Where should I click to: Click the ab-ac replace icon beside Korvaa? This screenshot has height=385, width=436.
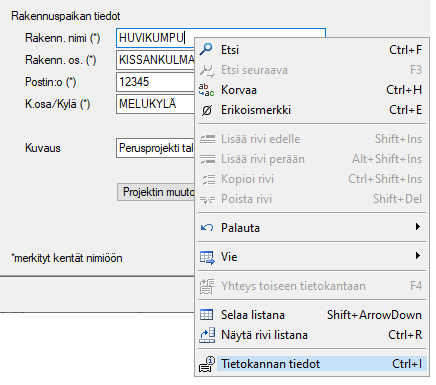[206, 90]
